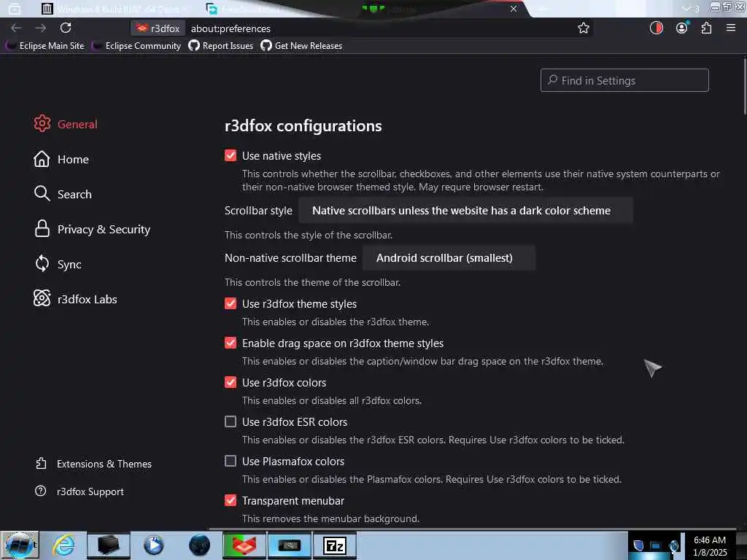Bookmark this page with the star icon
Viewport: 747px width, 560px height.
583,28
